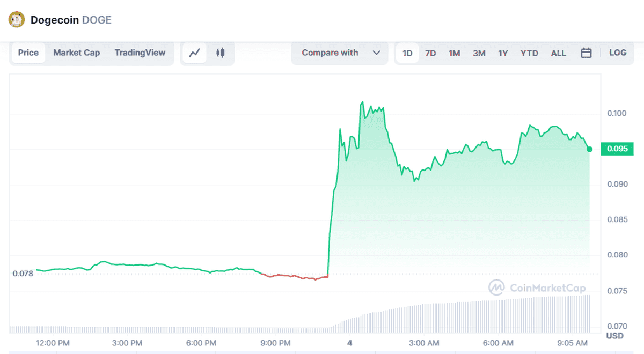Enable the 7D time range
This screenshot has height=354, width=644.
[430, 53]
